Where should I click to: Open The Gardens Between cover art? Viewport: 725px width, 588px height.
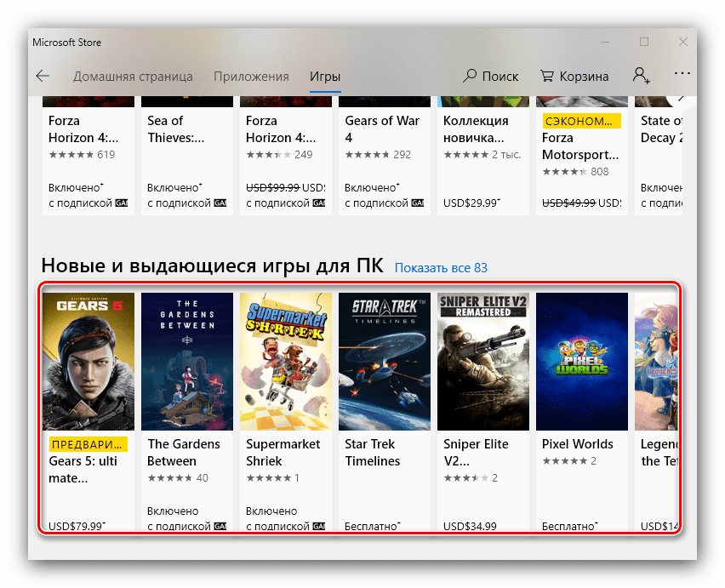[187, 362]
